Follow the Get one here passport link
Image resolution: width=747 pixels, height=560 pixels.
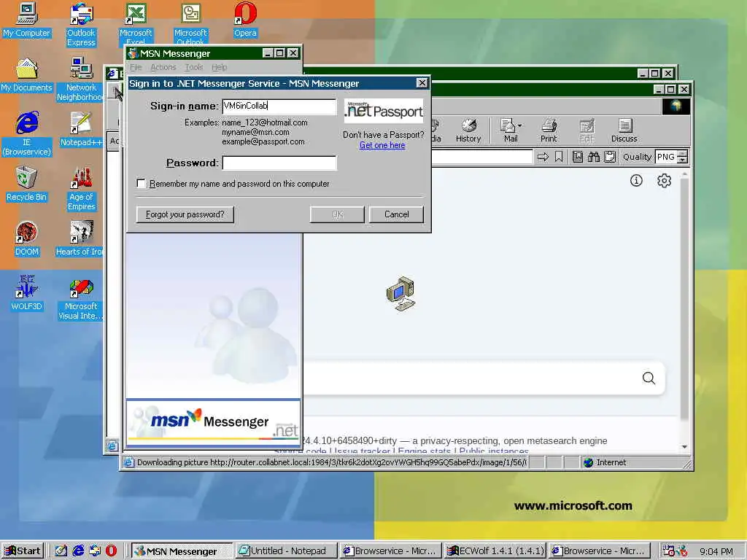click(382, 145)
